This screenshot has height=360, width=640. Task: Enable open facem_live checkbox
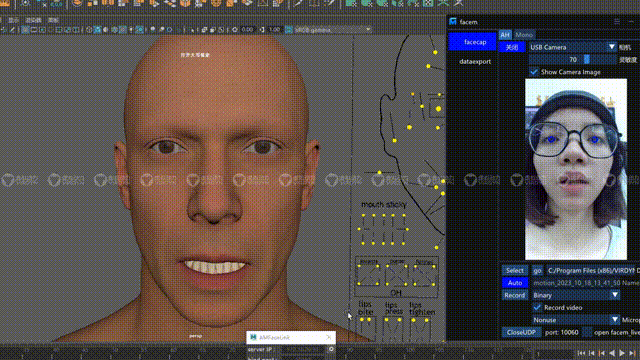tap(587, 332)
